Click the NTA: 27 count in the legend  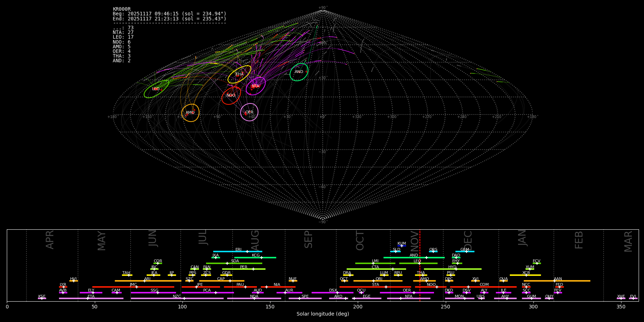pyautogui.click(x=123, y=33)
